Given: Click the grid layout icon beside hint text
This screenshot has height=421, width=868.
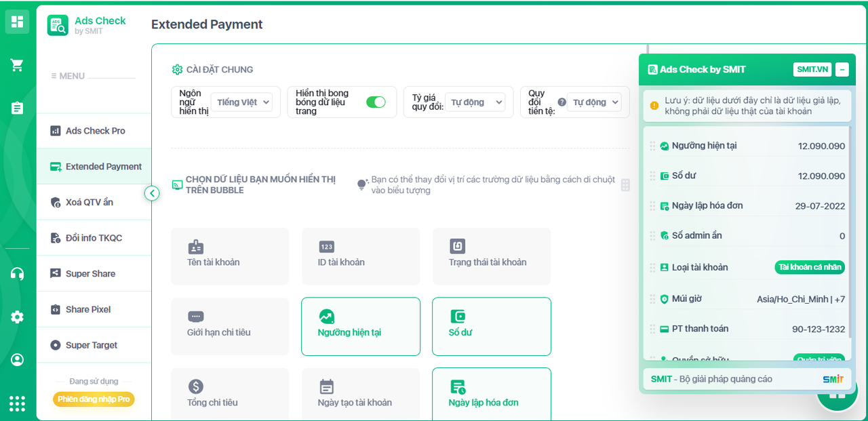Looking at the screenshot, I should point(625,185).
